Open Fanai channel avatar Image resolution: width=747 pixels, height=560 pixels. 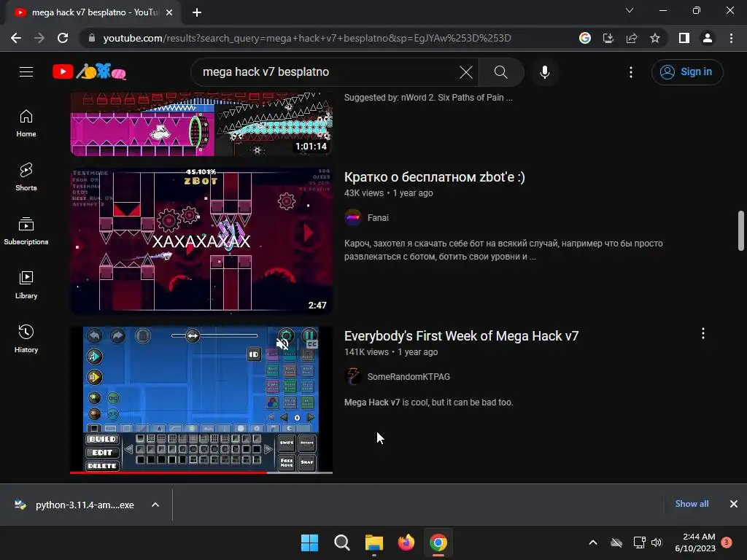click(352, 217)
